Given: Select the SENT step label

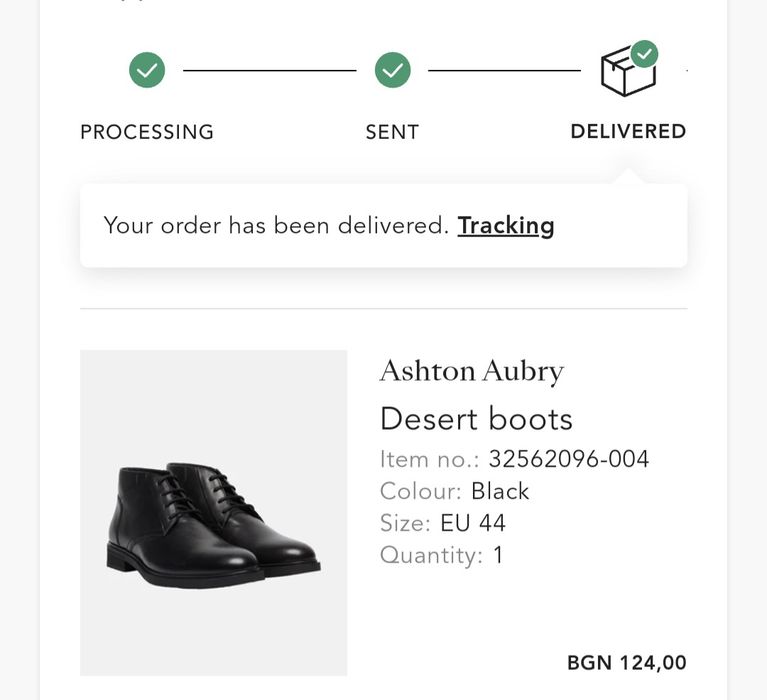Looking at the screenshot, I should click(x=392, y=132).
